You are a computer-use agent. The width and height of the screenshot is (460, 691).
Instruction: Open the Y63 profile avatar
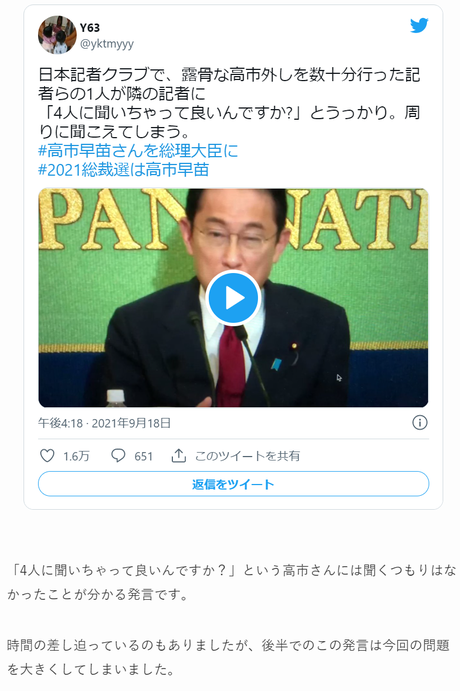(57, 35)
